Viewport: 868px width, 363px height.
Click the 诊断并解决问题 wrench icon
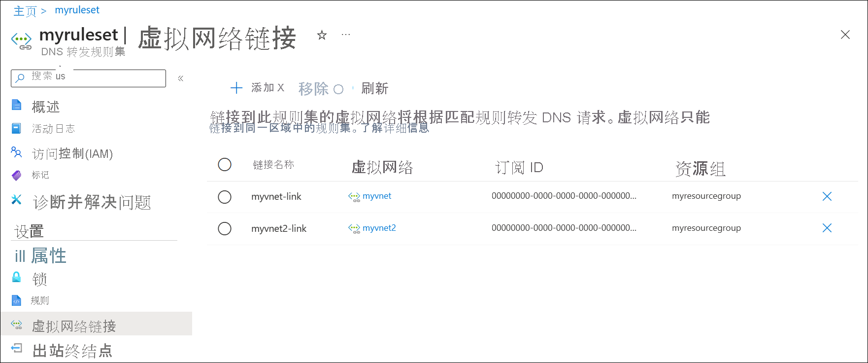(x=16, y=199)
